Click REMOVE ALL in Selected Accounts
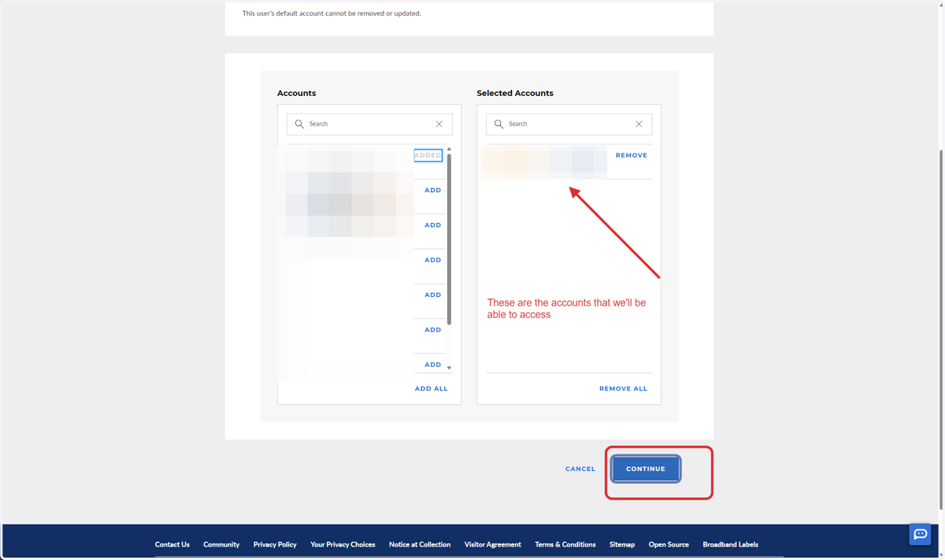This screenshot has height=560, width=945. [623, 388]
